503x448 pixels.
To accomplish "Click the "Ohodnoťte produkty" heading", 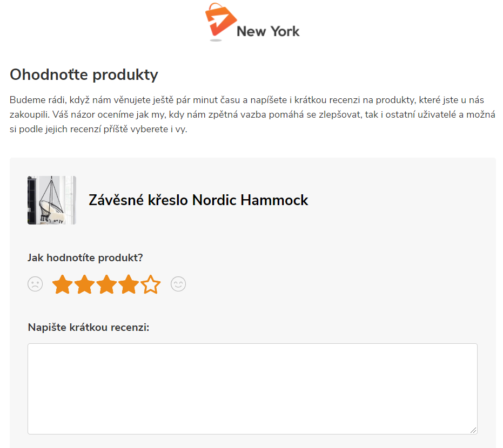I will coord(84,74).
